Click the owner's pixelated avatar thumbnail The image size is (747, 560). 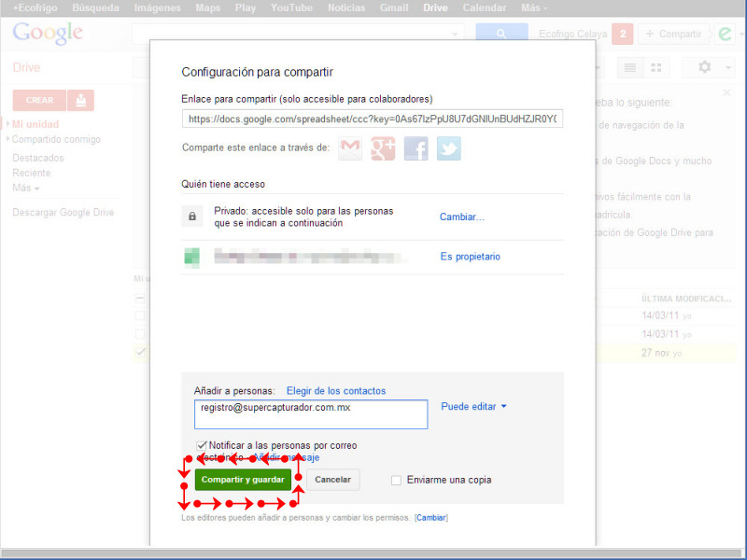point(192,258)
